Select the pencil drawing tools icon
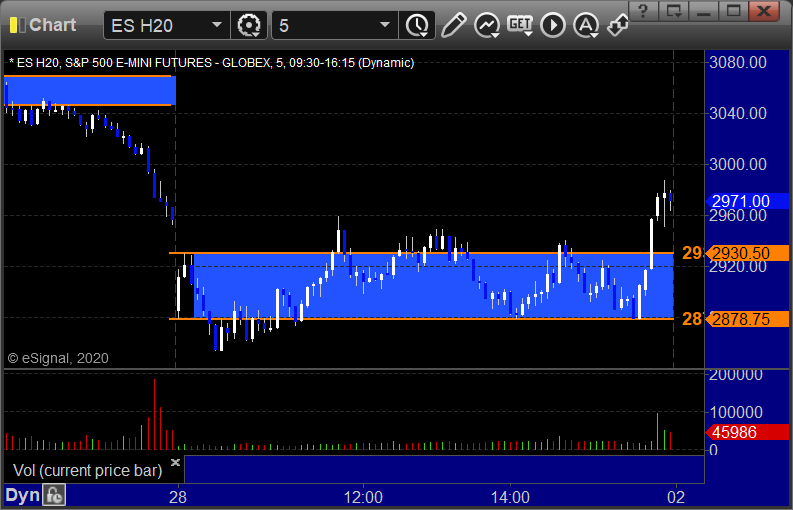The image size is (793, 510). [x=453, y=25]
